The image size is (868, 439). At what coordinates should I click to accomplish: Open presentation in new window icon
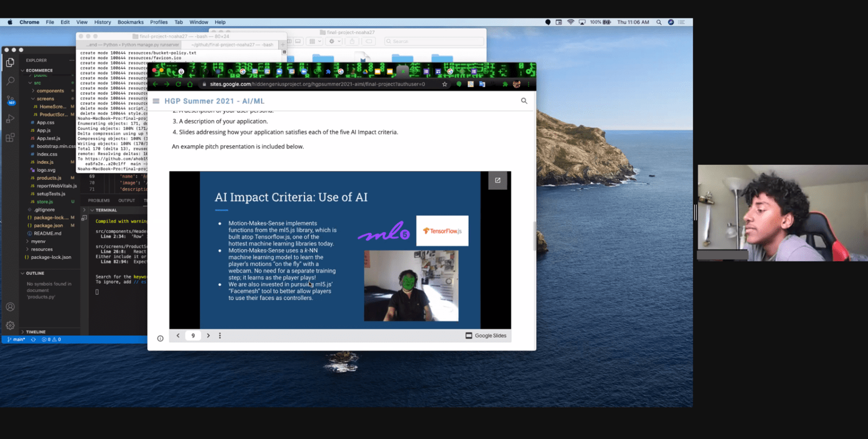(x=497, y=180)
